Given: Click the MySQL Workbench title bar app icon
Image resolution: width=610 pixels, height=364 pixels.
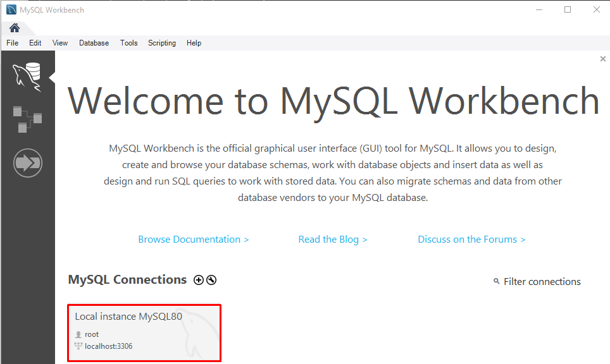Looking at the screenshot, I should (11, 9).
